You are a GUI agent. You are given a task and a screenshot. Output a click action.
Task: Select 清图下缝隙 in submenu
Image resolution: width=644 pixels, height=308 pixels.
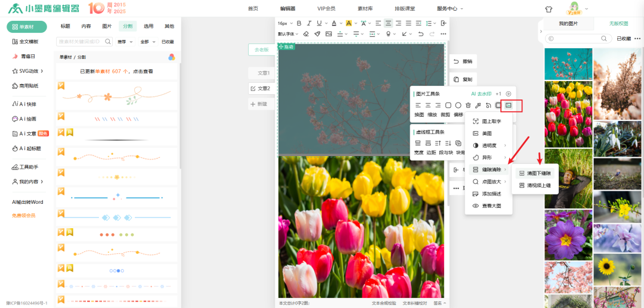point(535,173)
